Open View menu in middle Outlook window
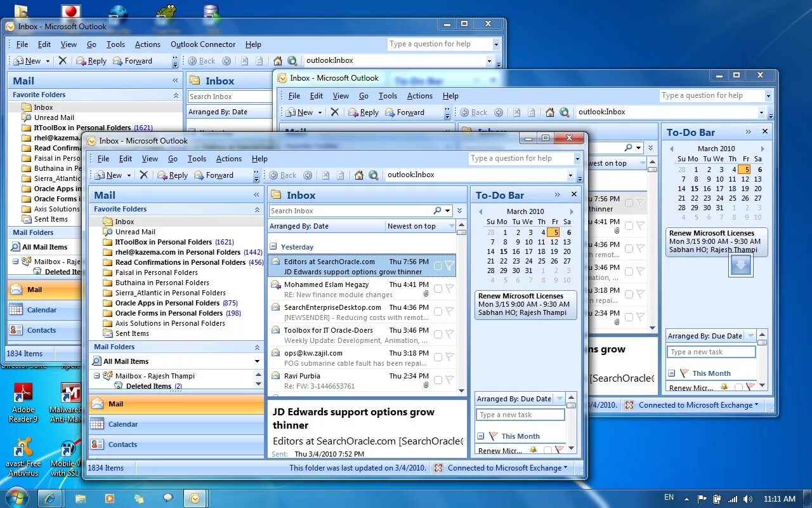The image size is (812, 508). 341,96
